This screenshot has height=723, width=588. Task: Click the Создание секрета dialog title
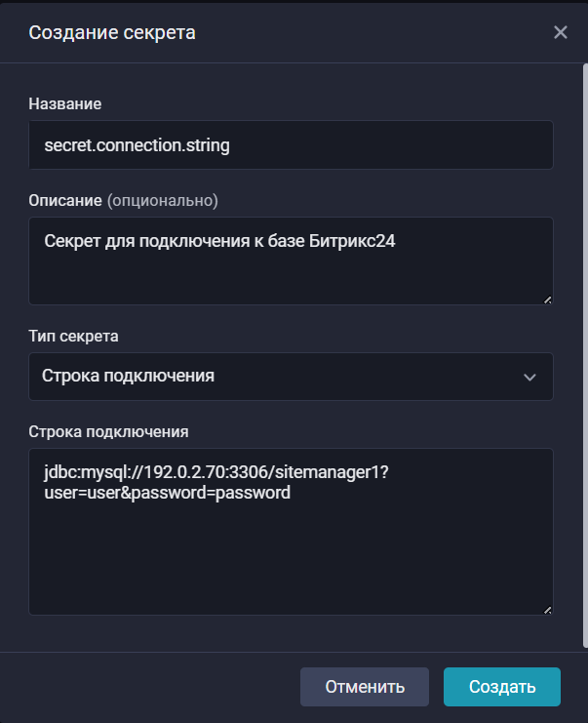click(x=112, y=32)
